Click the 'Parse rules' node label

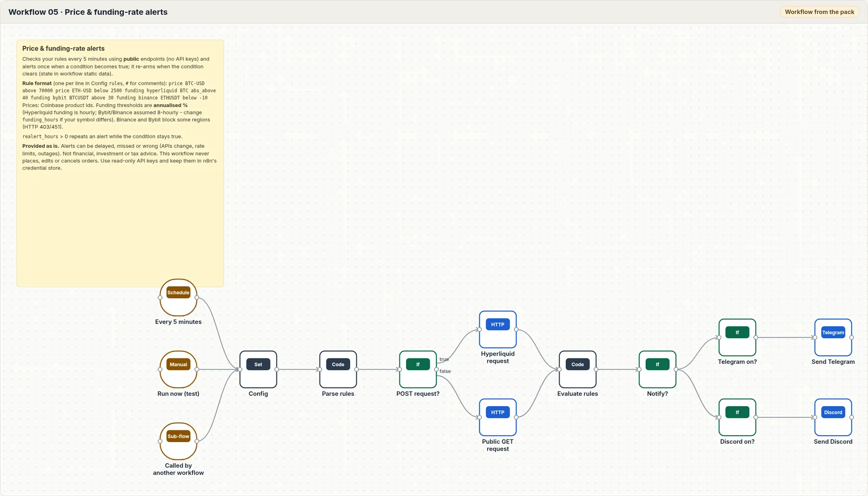tap(338, 394)
